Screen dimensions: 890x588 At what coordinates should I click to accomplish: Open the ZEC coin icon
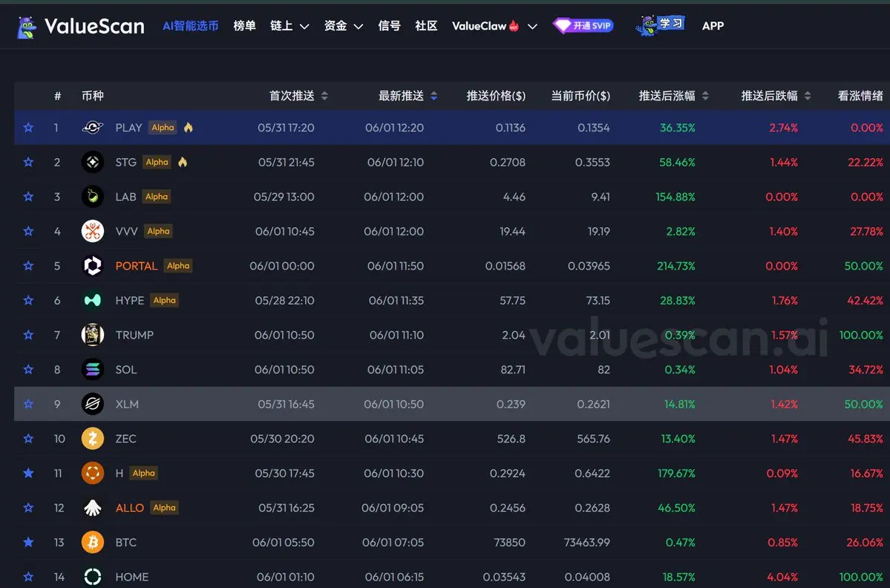pos(93,439)
